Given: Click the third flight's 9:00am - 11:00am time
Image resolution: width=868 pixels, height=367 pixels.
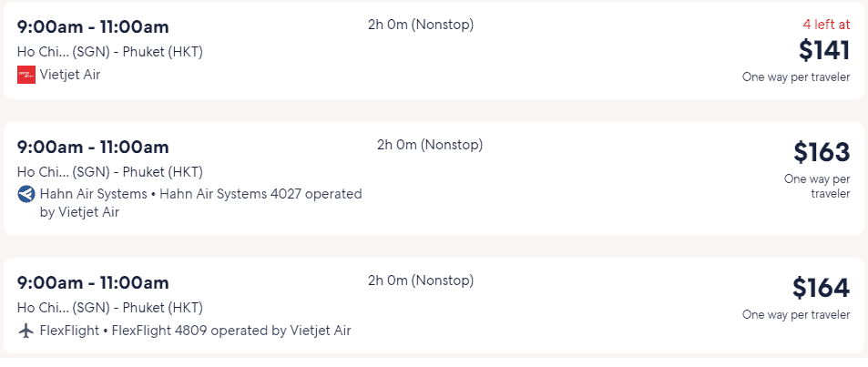Looking at the screenshot, I should tap(93, 283).
